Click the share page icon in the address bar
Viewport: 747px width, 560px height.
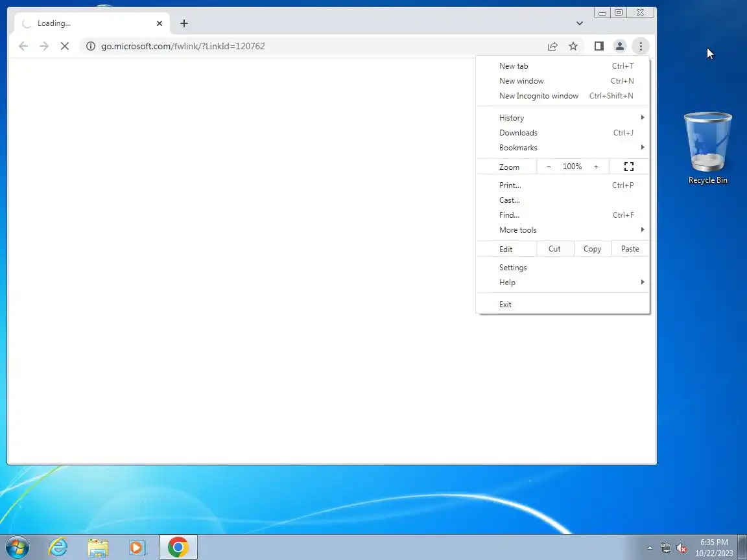(x=552, y=46)
